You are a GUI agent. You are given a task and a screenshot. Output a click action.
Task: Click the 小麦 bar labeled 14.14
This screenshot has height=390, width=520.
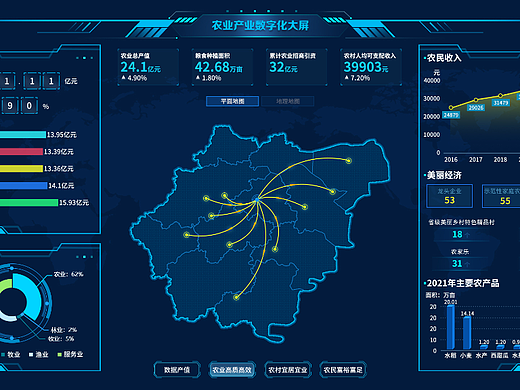(467, 333)
